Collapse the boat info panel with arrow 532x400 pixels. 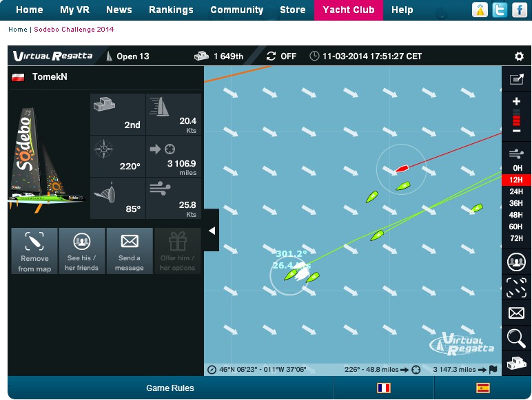tap(212, 231)
